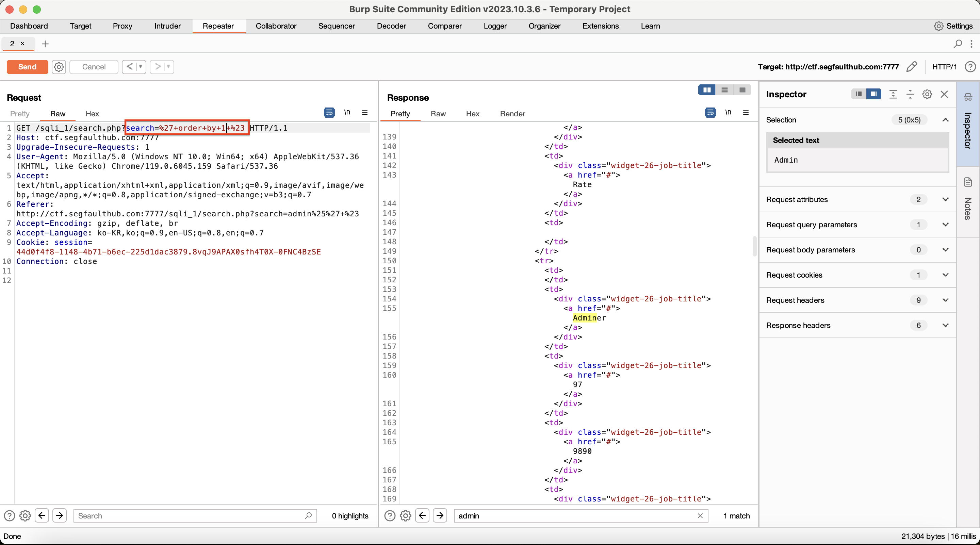
Task: Switch Inspector to the right layout icon
Action: coord(873,94)
